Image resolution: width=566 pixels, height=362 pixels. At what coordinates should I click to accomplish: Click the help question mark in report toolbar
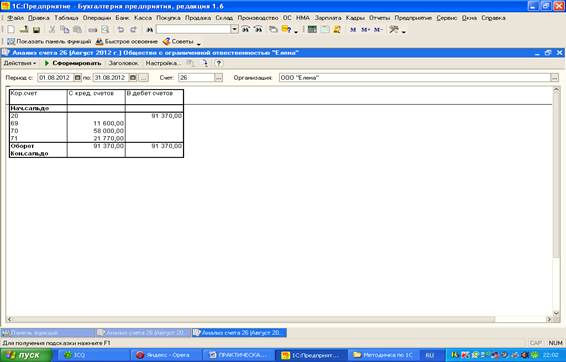[218, 63]
